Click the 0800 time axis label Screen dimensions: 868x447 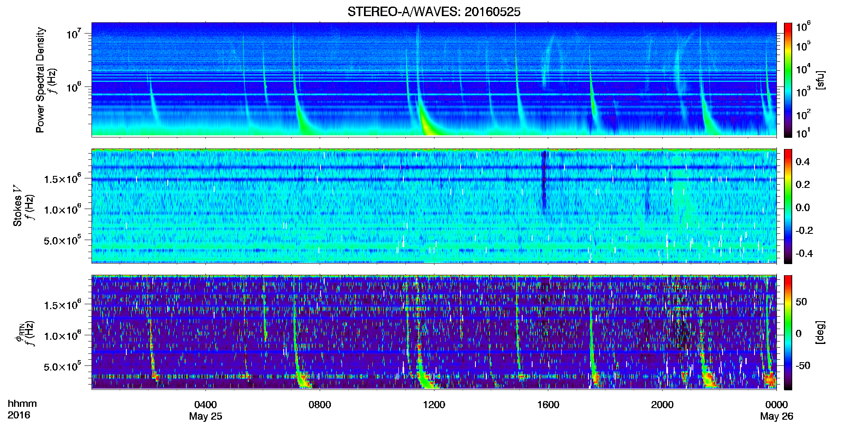320,405
